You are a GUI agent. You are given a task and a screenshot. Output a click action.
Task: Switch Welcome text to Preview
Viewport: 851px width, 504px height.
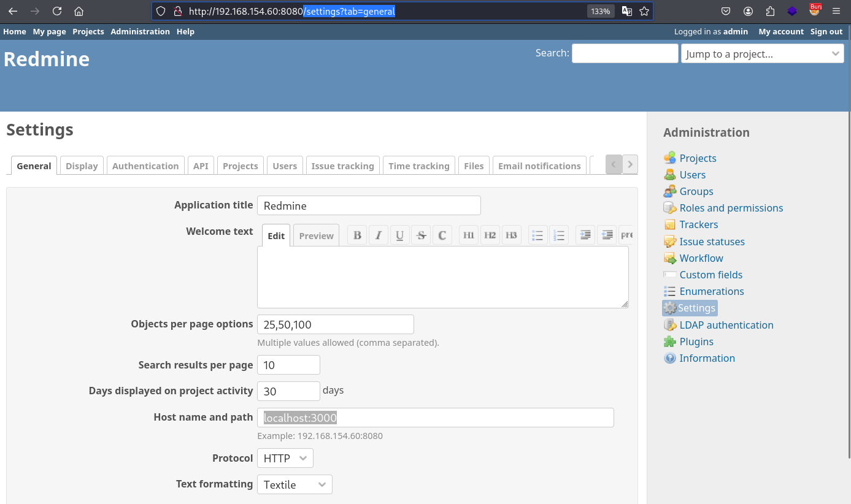coord(317,235)
